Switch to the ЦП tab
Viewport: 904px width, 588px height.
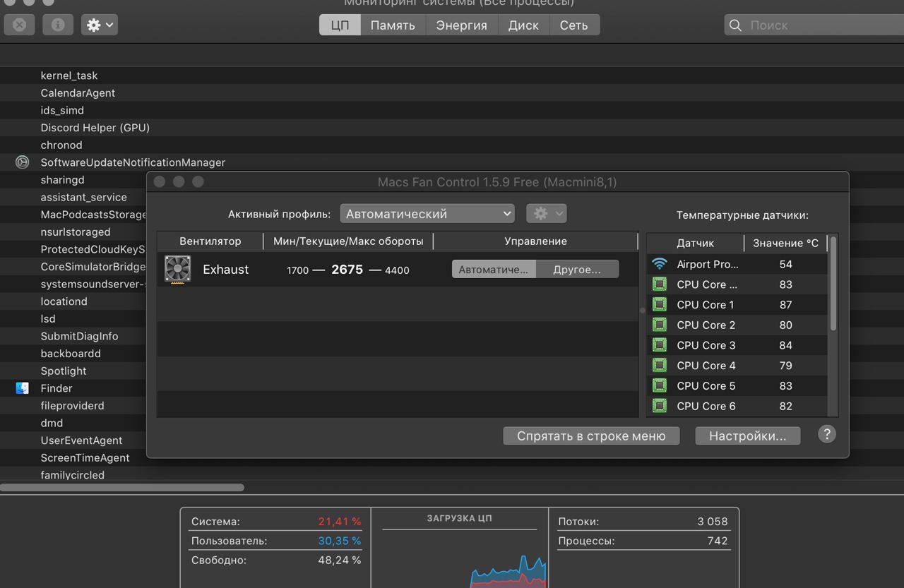pyautogui.click(x=340, y=25)
